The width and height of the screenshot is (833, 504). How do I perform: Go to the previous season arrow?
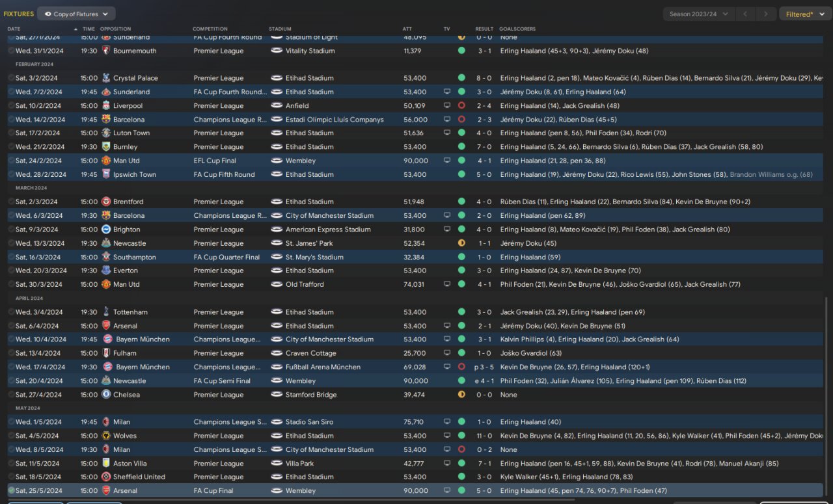[746, 14]
